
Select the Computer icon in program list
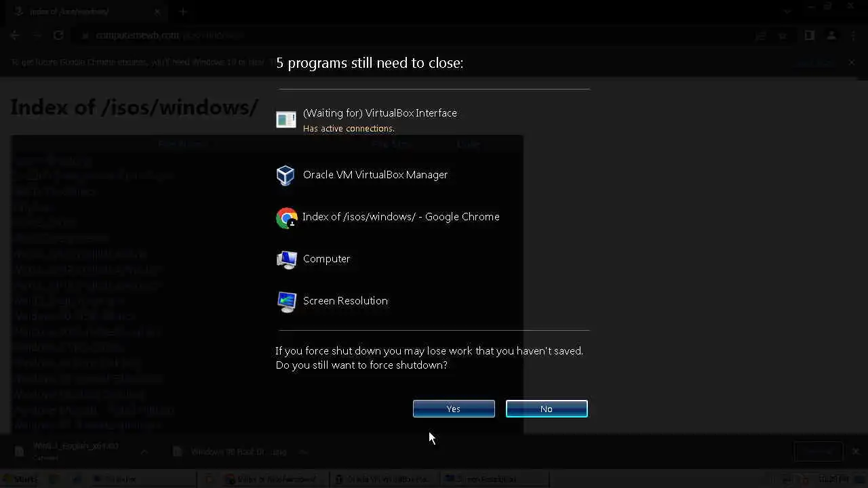pyautogui.click(x=286, y=260)
